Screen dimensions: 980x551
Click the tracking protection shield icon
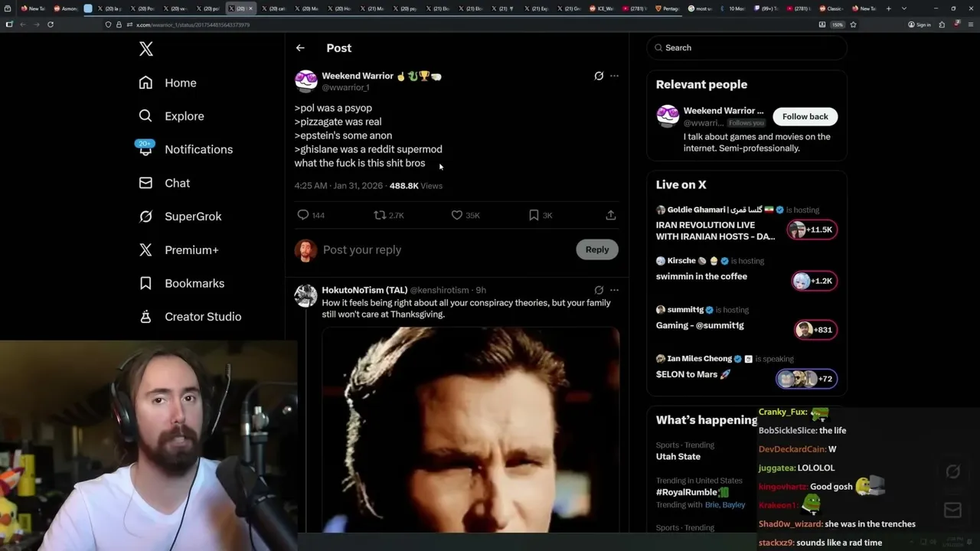(109, 24)
